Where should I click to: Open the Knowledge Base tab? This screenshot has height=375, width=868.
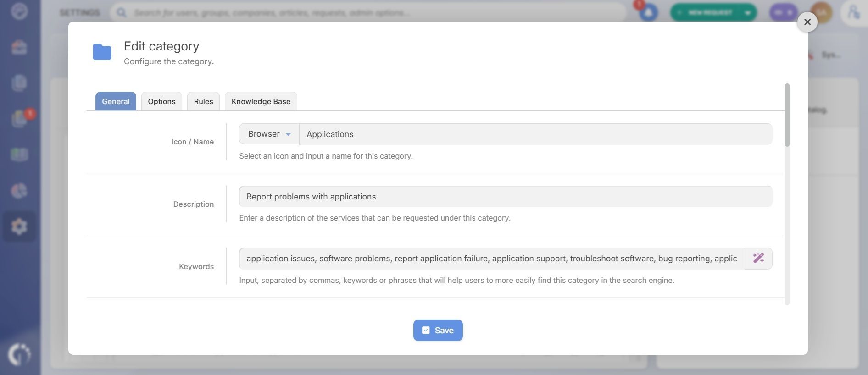click(x=261, y=101)
